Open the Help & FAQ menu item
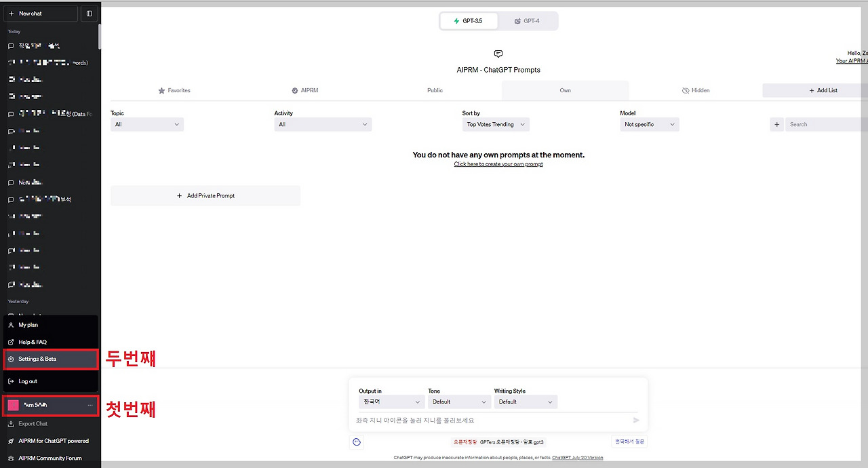The width and height of the screenshot is (868, 468). pos(51,343)
